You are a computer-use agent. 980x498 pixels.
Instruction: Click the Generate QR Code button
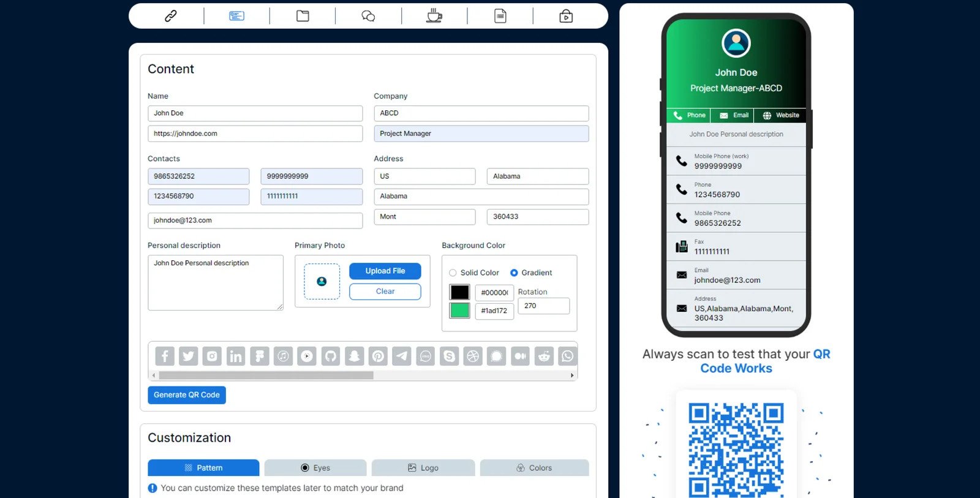pos(187,395)
